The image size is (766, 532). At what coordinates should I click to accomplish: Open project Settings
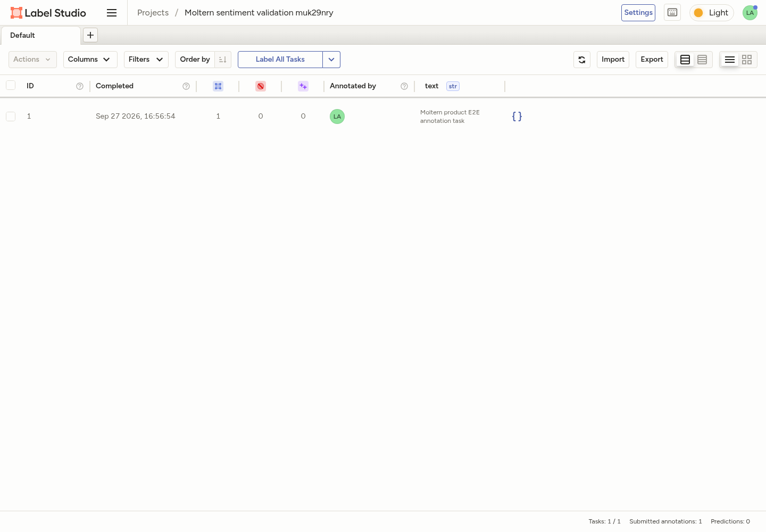click(638, 13)
